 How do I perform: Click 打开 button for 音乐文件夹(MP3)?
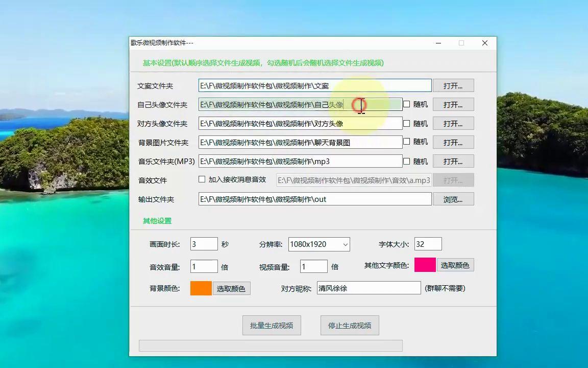453,162
